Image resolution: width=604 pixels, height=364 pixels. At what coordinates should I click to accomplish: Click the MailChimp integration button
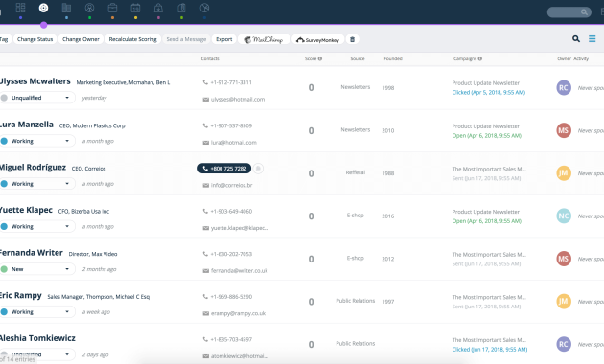click(264, 39)
